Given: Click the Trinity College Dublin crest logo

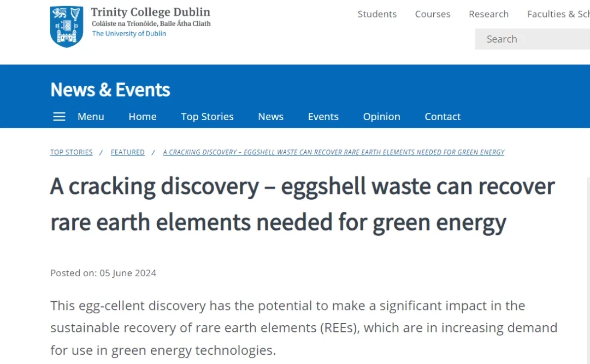Looking at the screenshot, I should 67,27.
